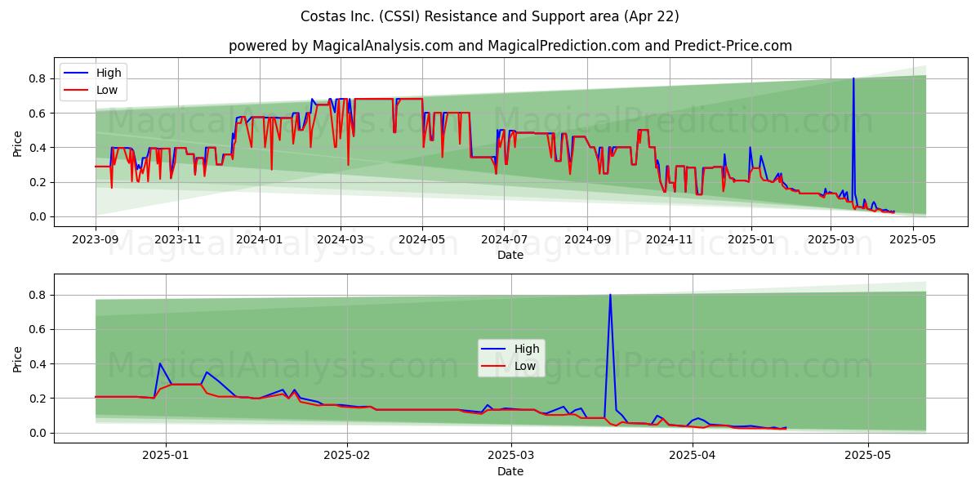The width and height of the screenshot is (980, 490).
Task: Click the '2024-05' x-axis label in the top chart
Action: (x=422, y=239)
